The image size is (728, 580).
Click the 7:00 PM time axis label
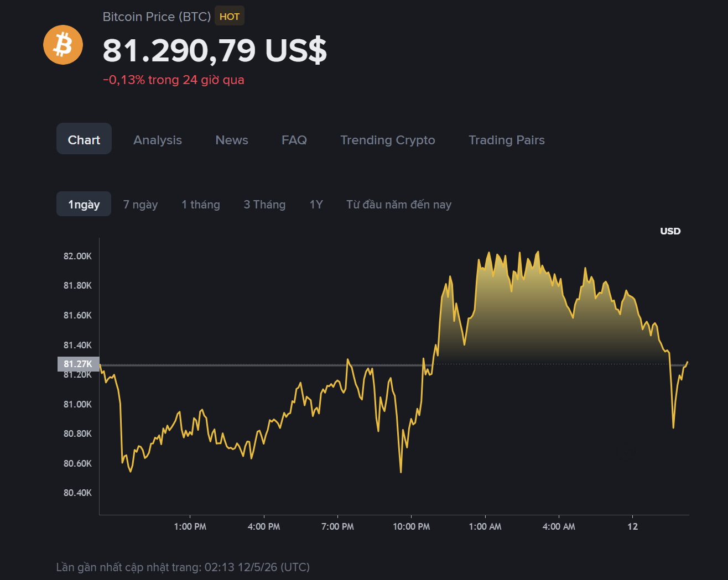point(337,526)
